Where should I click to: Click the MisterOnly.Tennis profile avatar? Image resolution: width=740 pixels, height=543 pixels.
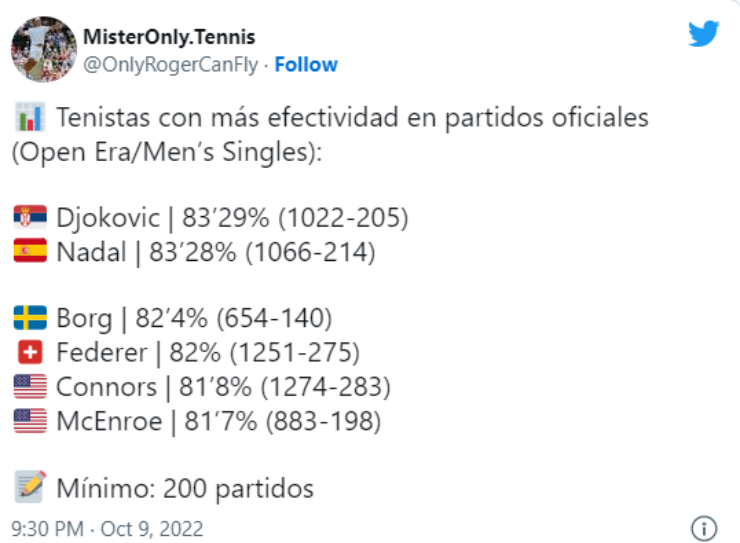click(x=44, y=49)
